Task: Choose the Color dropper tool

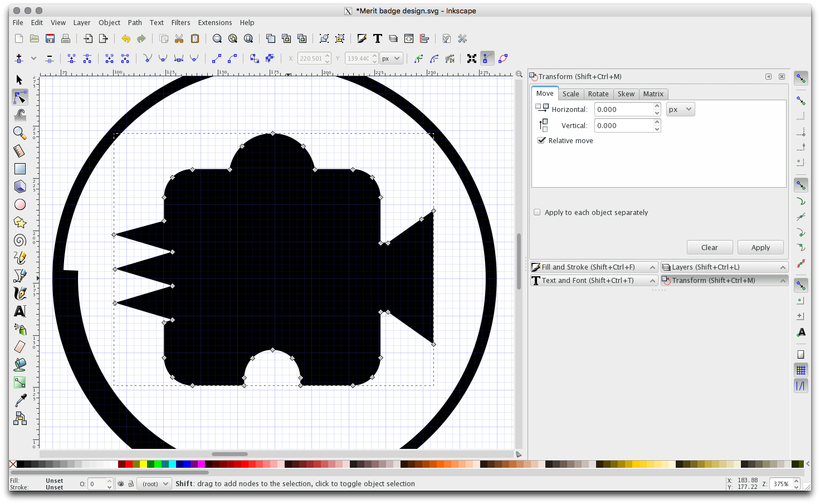Action: (x=19, y=400)
